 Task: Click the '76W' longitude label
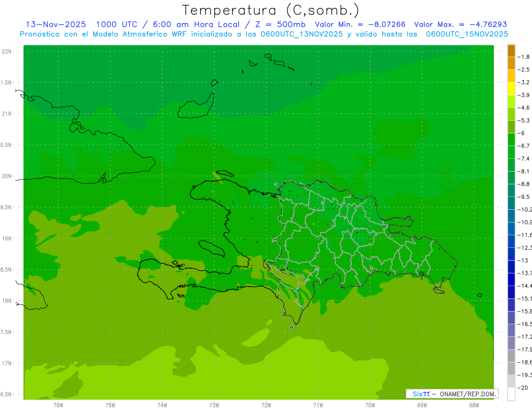point(58,405)
